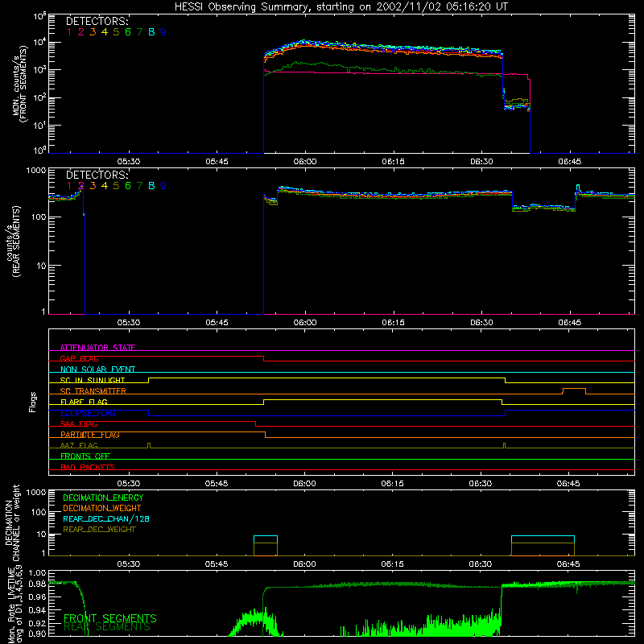Select REAR_DEC_WEIGHT legend entry
Viewport: 644px width, 644px height.
click(x=99, y=530)
